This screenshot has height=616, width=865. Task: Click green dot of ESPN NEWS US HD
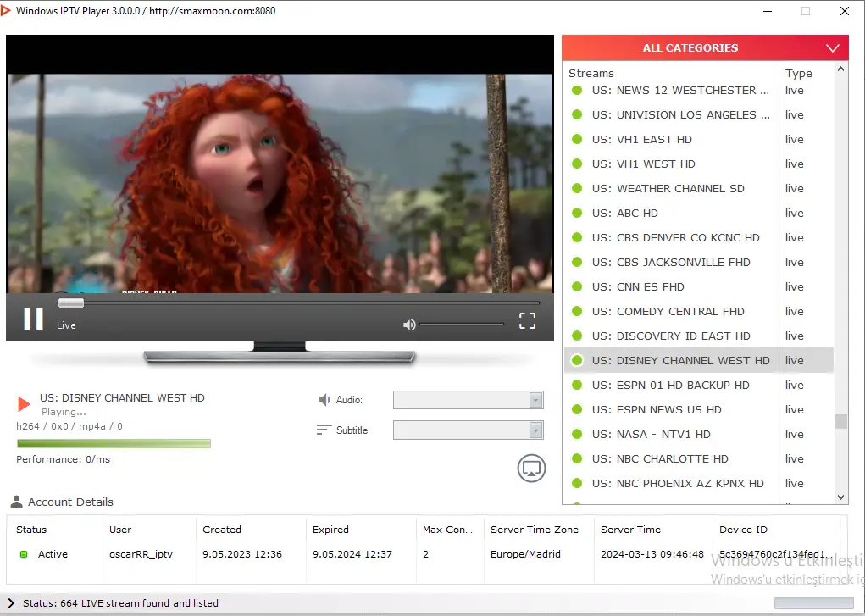point(577,409)
